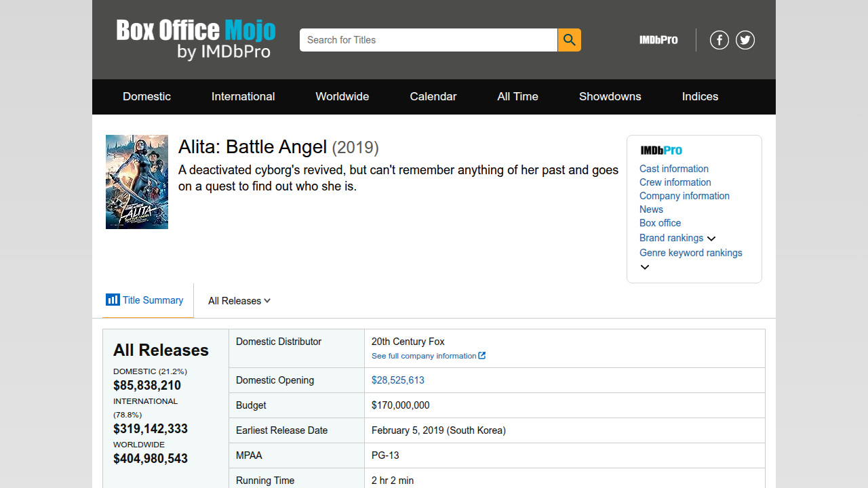Open Cast information link
Viewport: 868px width, 488px height.
[674, 169]
